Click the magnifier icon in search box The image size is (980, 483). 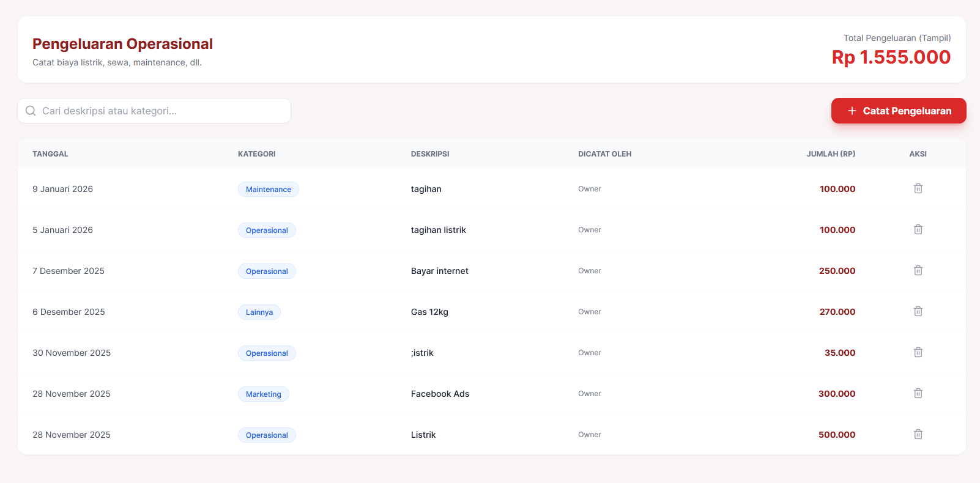pos(31,111)
